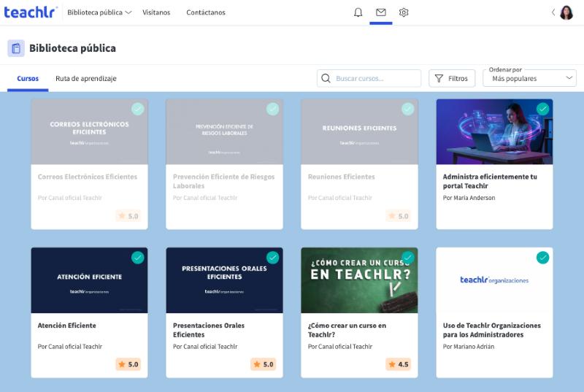This screenshot has height=392, width=584.
Task: Click the search magnifier icon
Action: pos(326,79)
